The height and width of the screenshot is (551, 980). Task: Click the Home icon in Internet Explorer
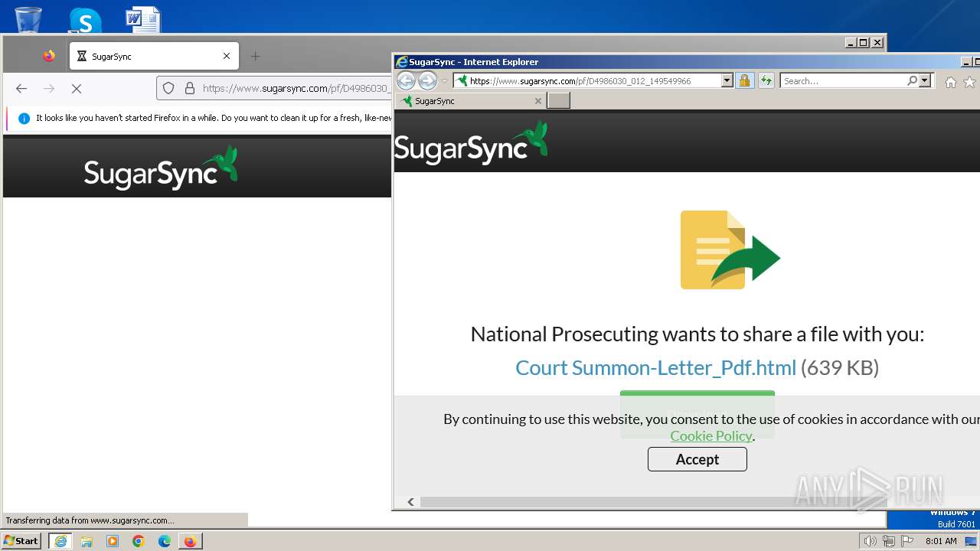click(x=950, y=82)
